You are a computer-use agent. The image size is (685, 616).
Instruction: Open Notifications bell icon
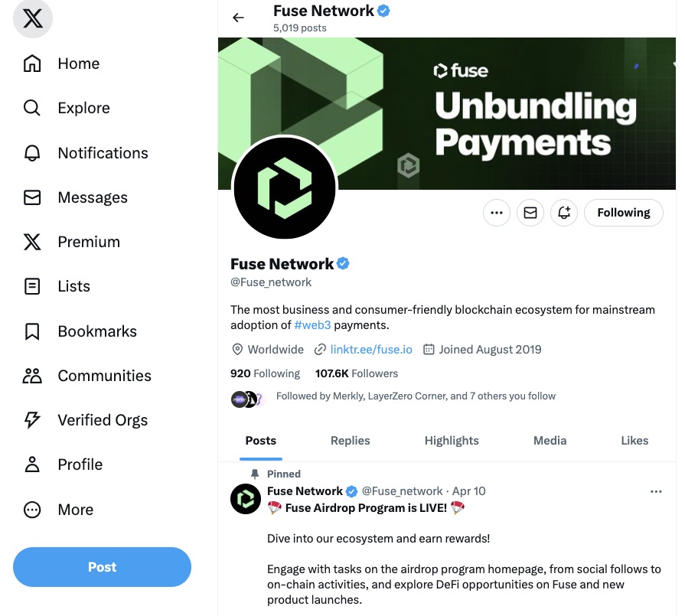pos(32,153)
